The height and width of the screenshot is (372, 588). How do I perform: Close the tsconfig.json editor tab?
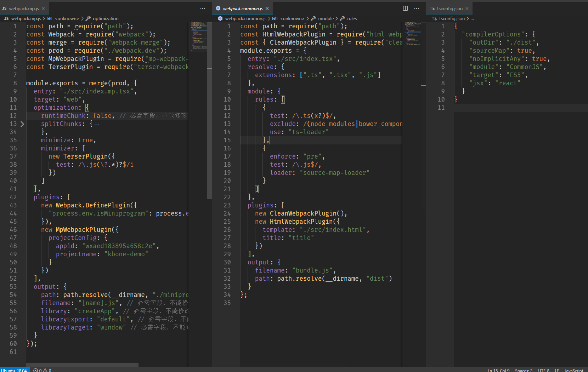[467, 8]
